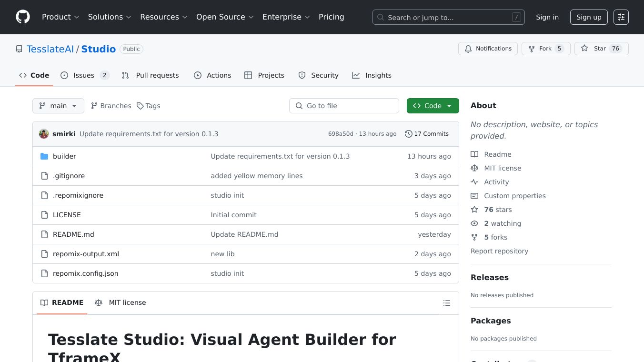This screenshot has width=644, height=362.
Task: Expand the main branch dropdown
Action: click(58, 106)
